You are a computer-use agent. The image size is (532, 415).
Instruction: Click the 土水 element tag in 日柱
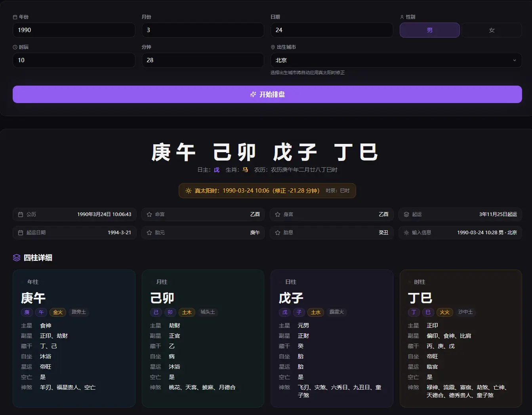[x=316, y=312]
